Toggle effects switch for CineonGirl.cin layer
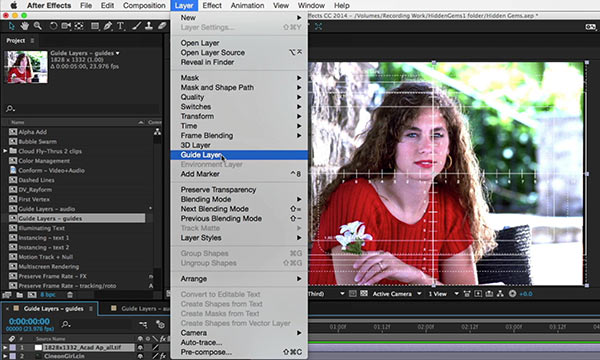 tap(163, 356)
